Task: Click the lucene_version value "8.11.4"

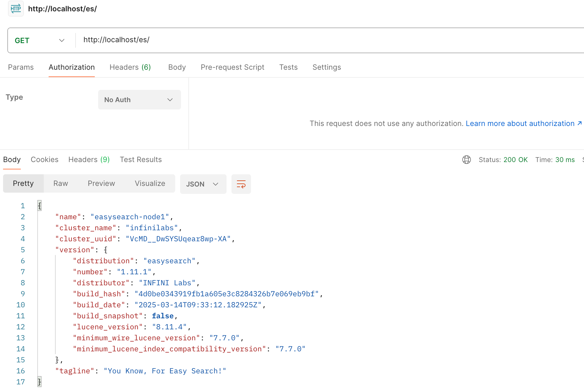Action: 169,327
